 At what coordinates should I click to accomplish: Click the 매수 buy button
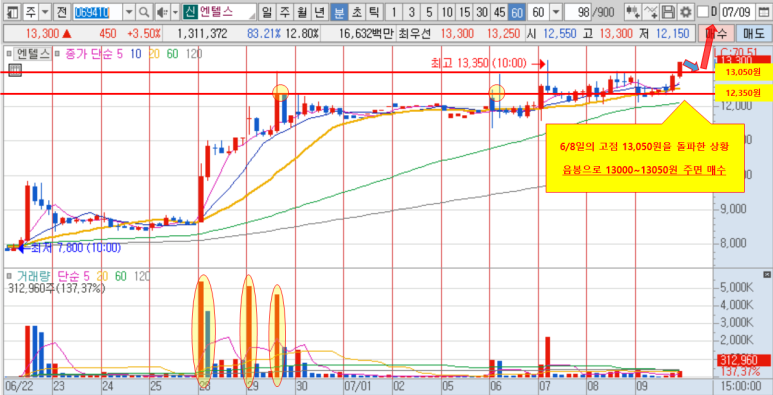click(715, 34)
